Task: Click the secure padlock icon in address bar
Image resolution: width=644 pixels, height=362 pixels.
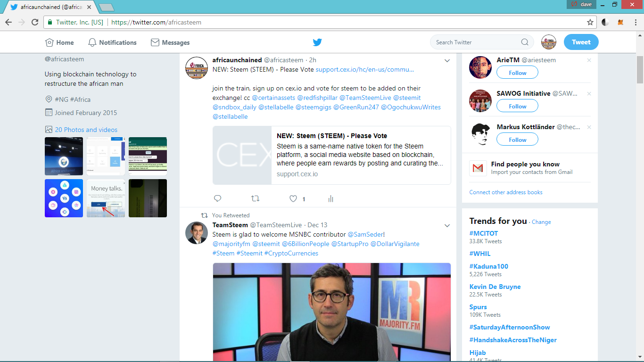Action: [x=50, y=22]
